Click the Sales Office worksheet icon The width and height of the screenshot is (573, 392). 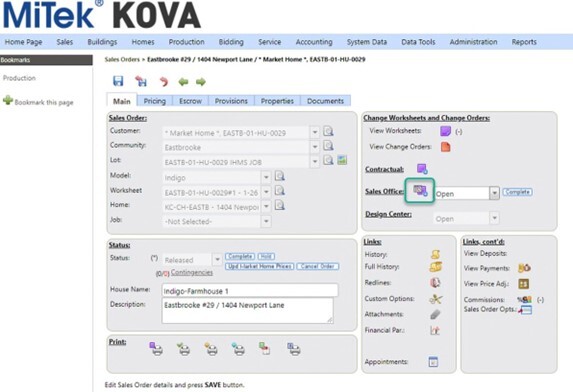click(420, 190)
